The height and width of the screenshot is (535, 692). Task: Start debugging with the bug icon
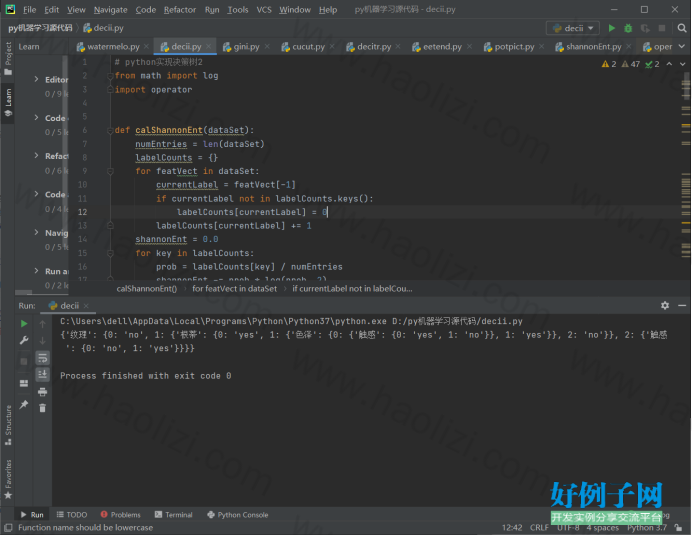(x=628, y=28)
